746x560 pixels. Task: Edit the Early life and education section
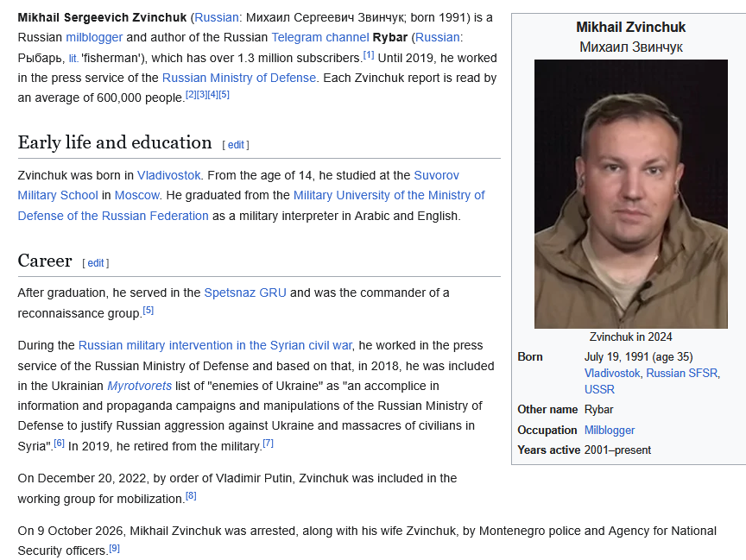236,145
